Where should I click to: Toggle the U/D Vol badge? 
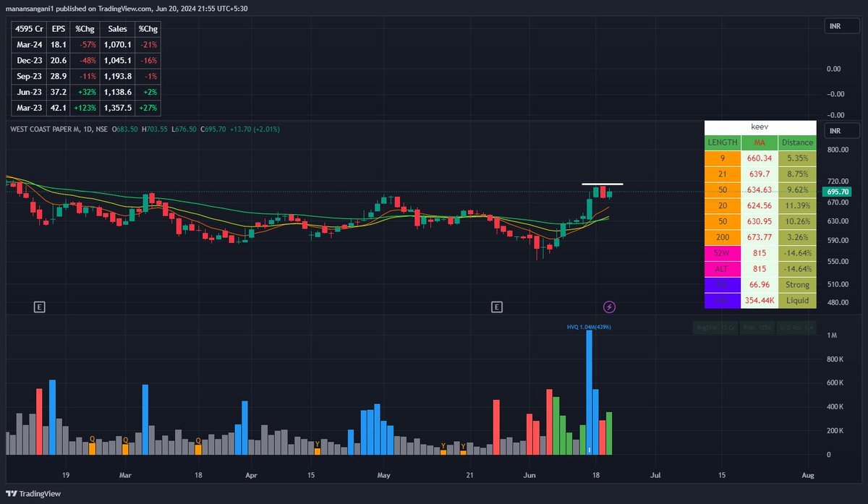797,327
